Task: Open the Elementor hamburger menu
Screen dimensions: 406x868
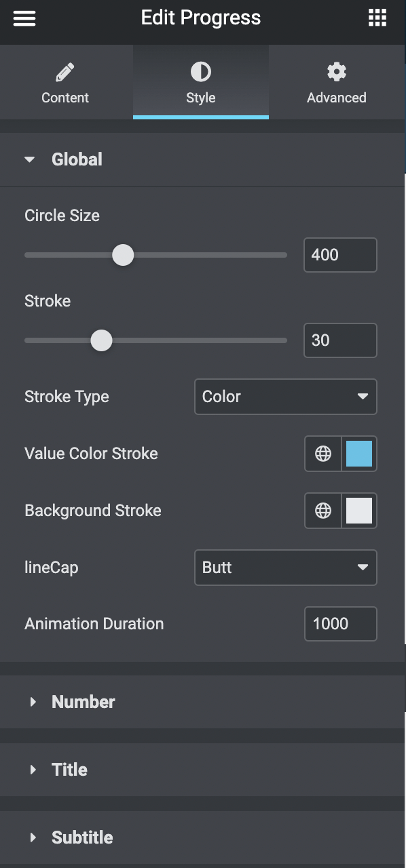Action: [x=24, y=18]
